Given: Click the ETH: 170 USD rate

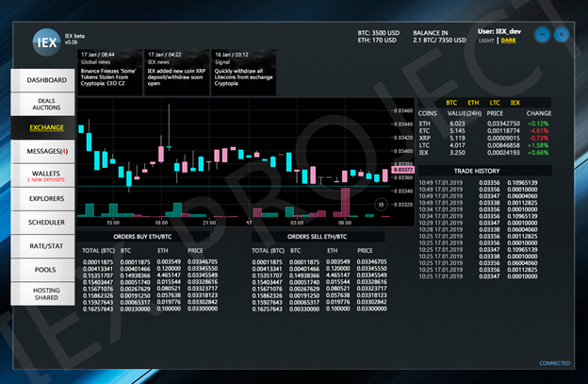Looking at the screenshot, I should (x=377, y=41).
